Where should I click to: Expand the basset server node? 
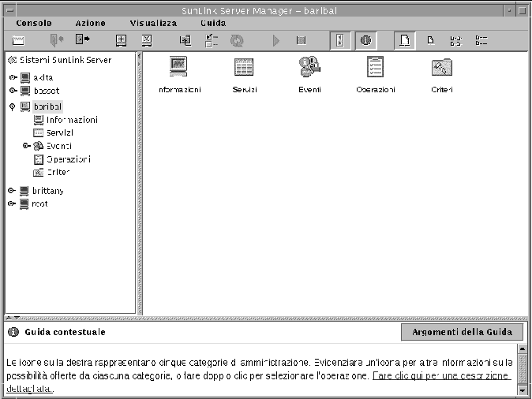13,91
